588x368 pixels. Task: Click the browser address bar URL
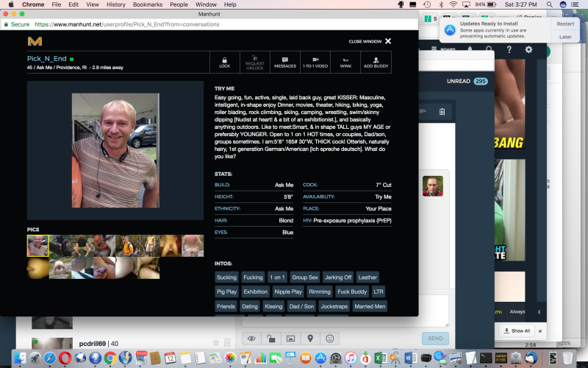127,24
